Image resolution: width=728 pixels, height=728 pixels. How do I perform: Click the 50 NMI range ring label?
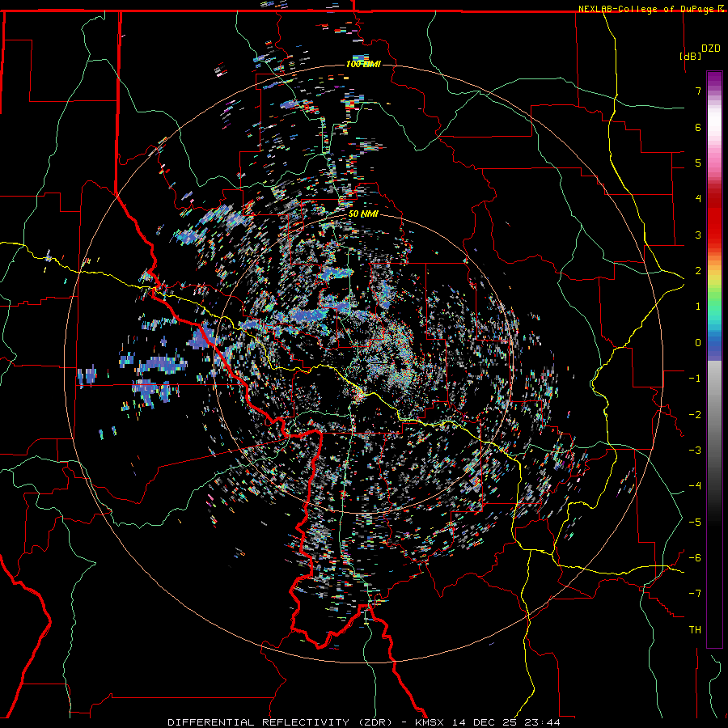click(363, 214)
